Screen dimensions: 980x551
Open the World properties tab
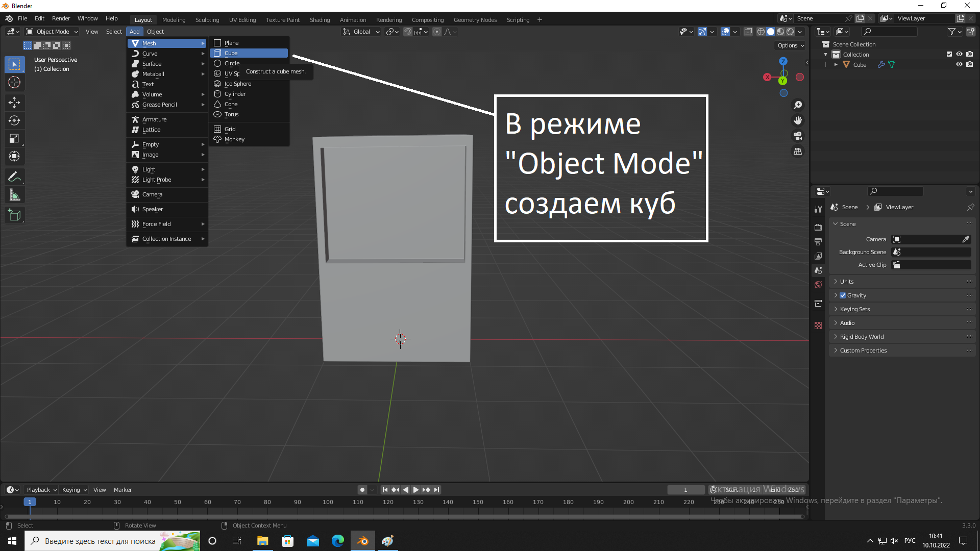[818, 285]
